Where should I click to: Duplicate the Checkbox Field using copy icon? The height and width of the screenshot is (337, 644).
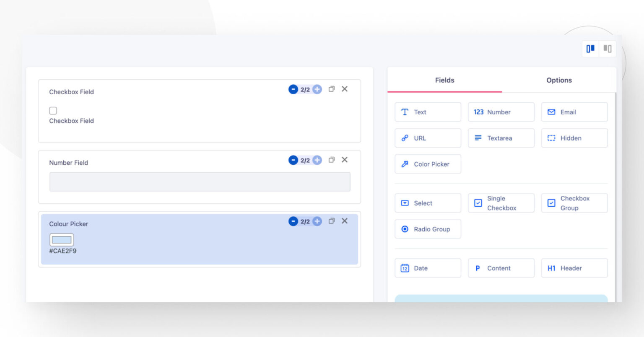(331, 89)
